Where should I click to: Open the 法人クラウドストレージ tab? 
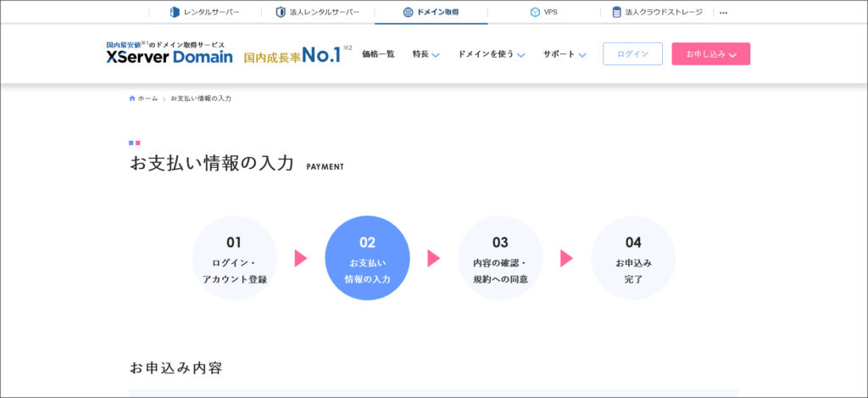657,12
